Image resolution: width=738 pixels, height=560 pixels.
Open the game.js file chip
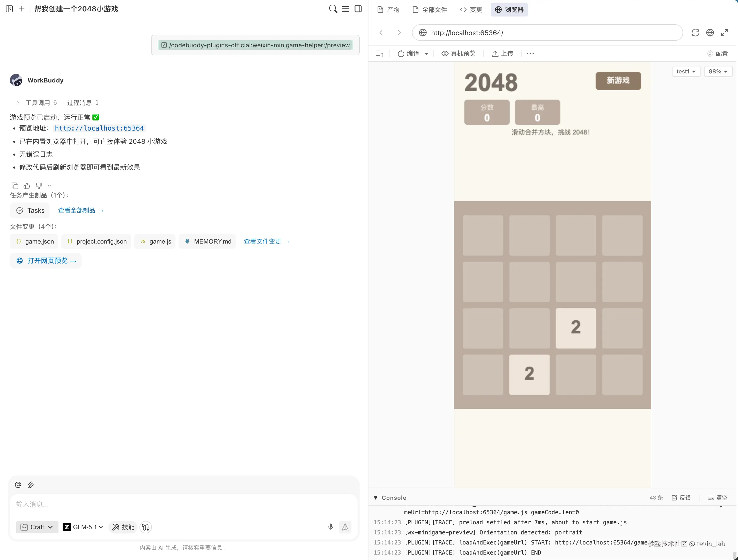(x=155, y=241)
